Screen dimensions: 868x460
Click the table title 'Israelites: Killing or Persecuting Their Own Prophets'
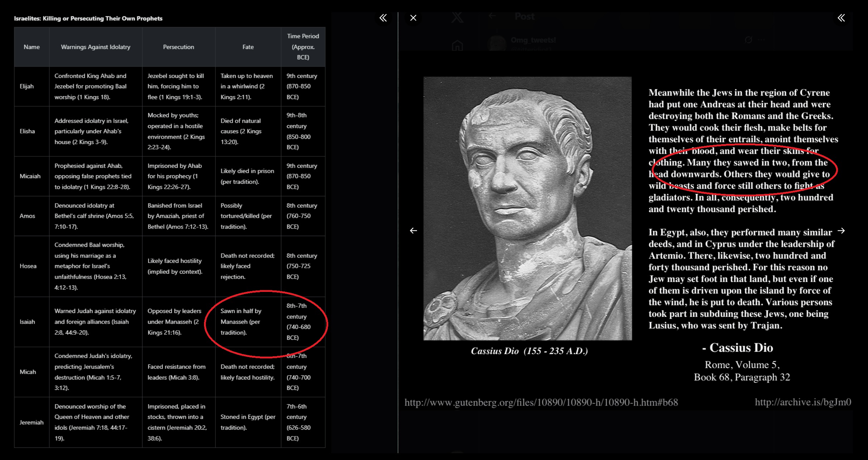pos(88,19)
